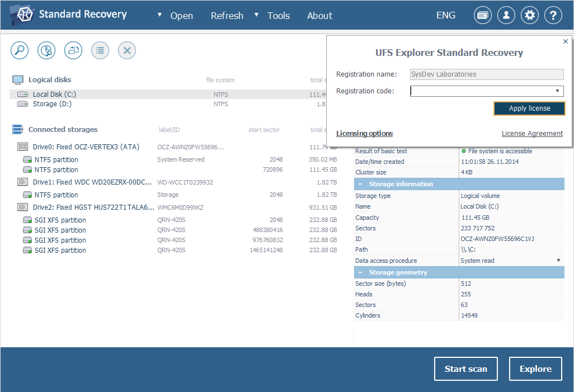Open the user license icon
574x392 pixels.
(506, 15)
